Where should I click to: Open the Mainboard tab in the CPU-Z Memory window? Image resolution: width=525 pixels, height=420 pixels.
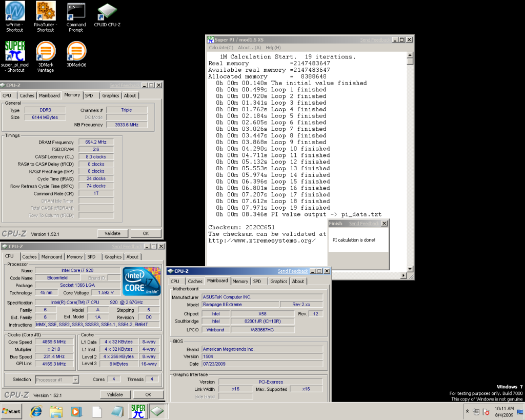[49, 95]
